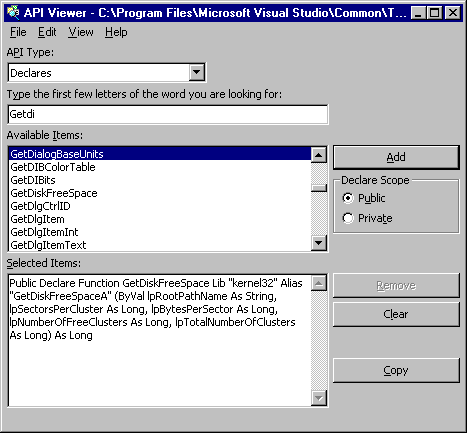Open the Edit menu
Screen dimensions: 467x433
[47, 32]
